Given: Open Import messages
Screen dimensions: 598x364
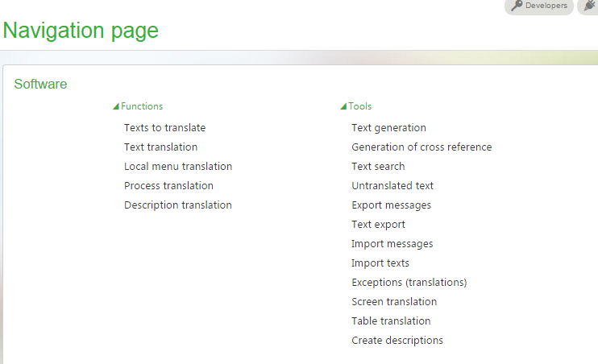Looking at the screenshot, I should tap(392, 244).
